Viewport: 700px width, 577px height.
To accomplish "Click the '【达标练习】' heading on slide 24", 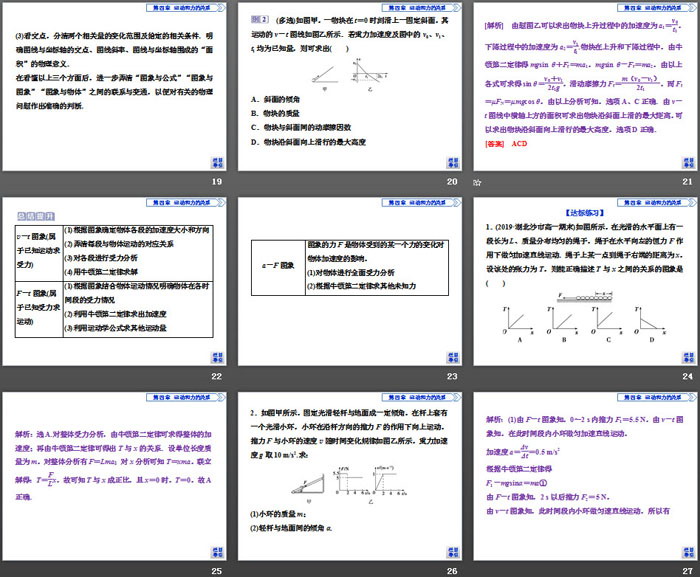I will tap(584, 213).
